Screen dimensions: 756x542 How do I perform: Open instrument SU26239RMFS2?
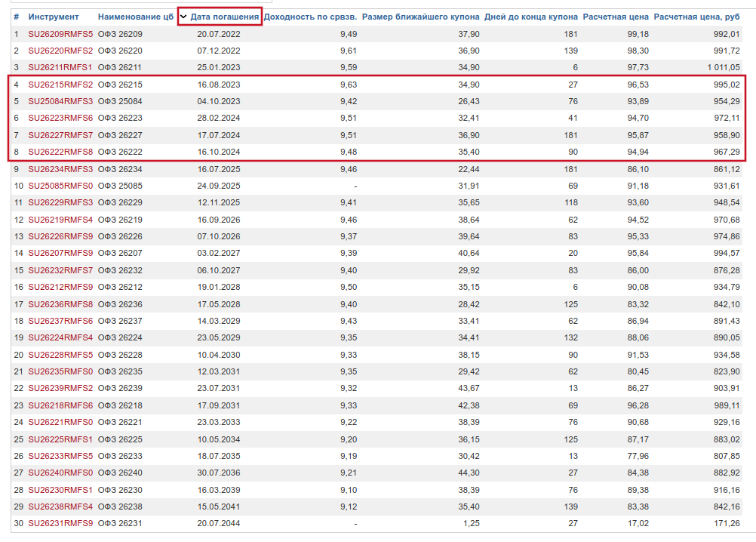pos(60,388)
